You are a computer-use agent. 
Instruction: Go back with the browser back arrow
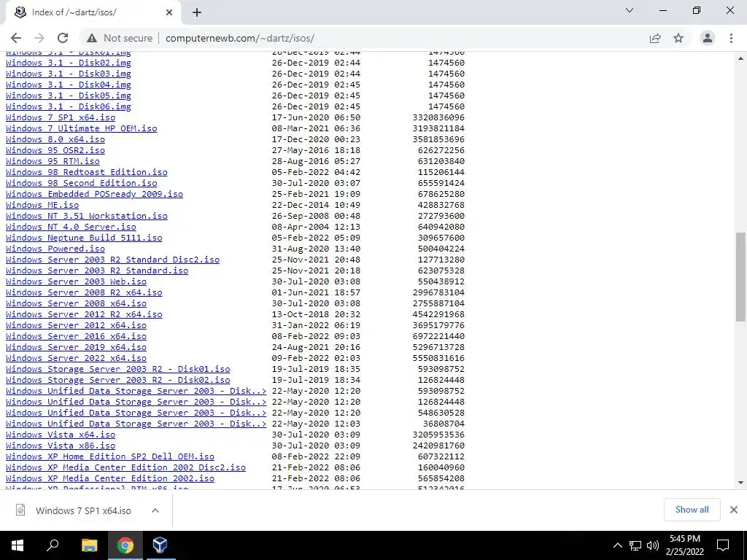(x=16, y=38)
